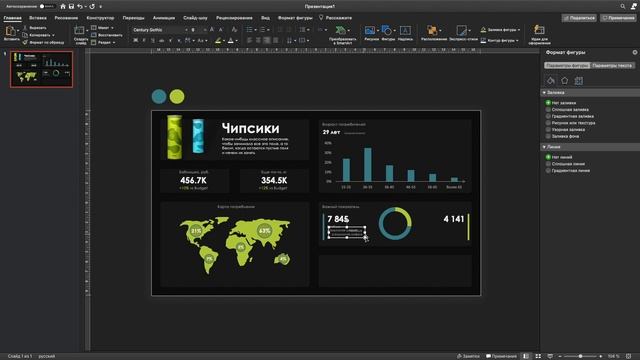The height and width of the screenshot is (360, 640).
Task: Expand the Заливка фигуры dropdown
Action: (x=519, y=30)
